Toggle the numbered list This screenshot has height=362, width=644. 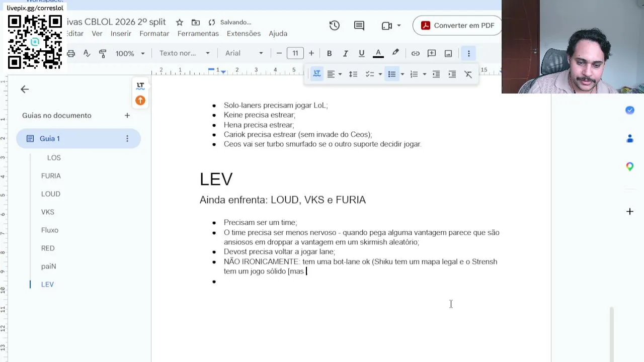(414, 74)
